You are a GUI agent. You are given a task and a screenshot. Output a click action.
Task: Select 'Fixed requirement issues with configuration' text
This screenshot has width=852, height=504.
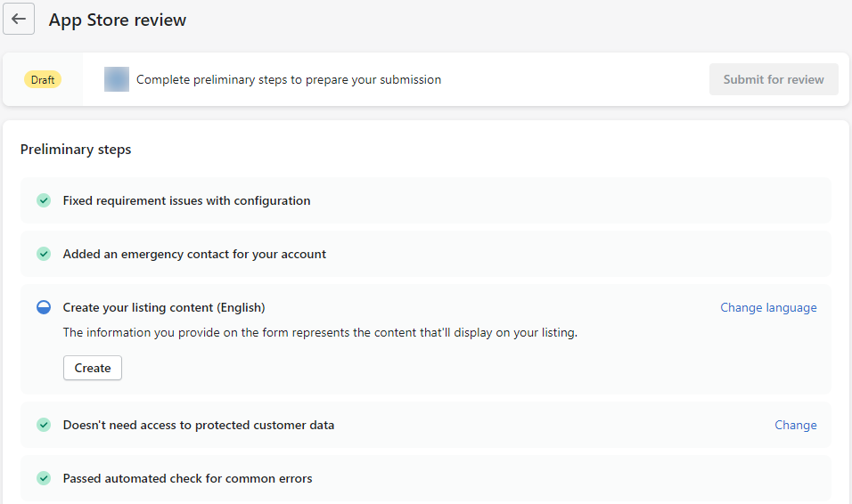coord(186,200)
